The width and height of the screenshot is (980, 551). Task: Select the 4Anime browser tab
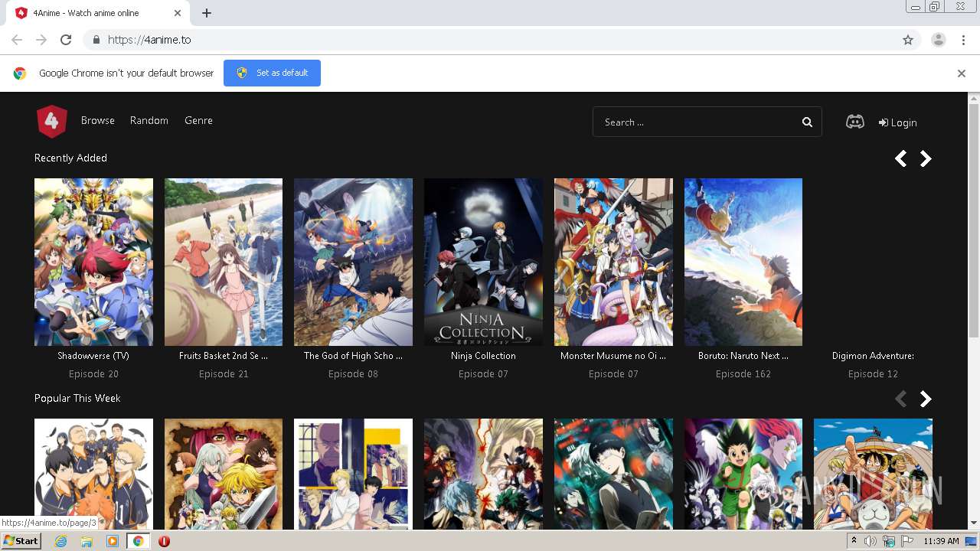[98, 13]
